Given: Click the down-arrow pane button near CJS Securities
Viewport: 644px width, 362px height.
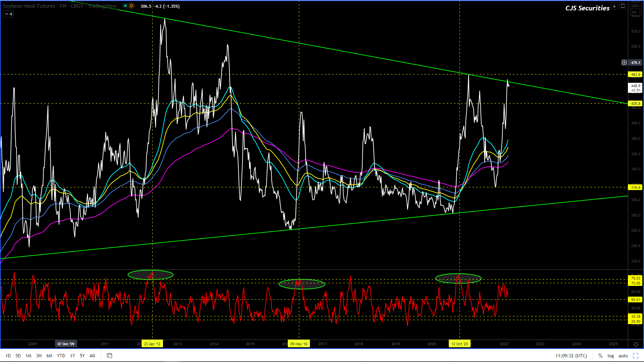Looking at the screenshot, I should pos(614,6).
